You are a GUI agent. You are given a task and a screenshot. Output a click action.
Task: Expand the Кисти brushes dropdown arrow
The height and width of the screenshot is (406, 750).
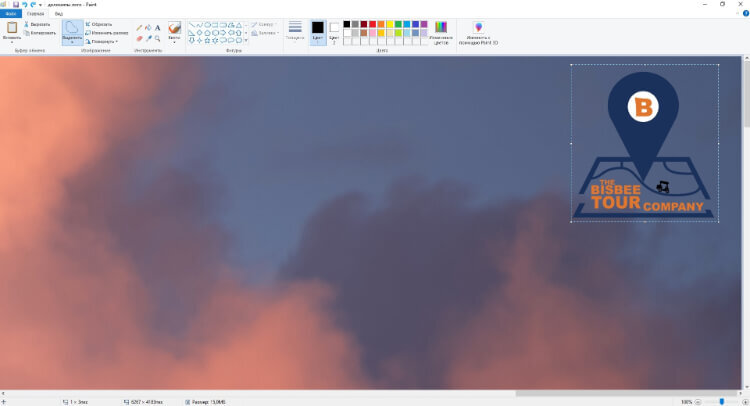tap(175, 40)
